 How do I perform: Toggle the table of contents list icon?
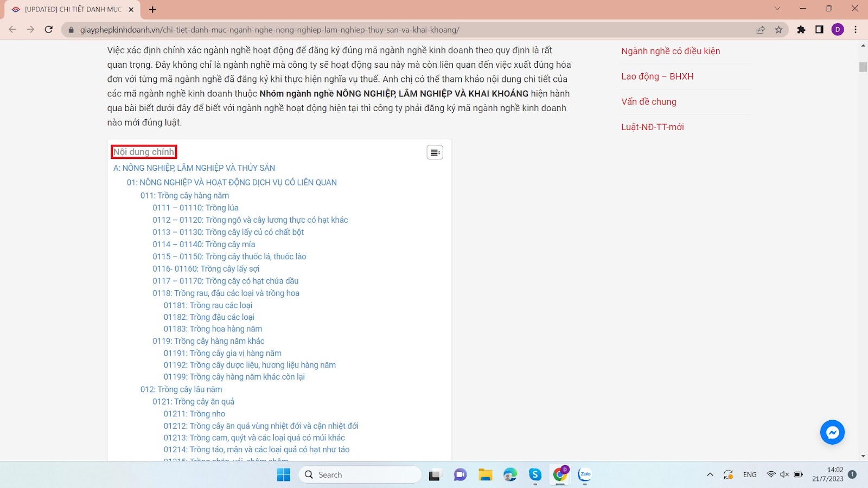(435, 152)
